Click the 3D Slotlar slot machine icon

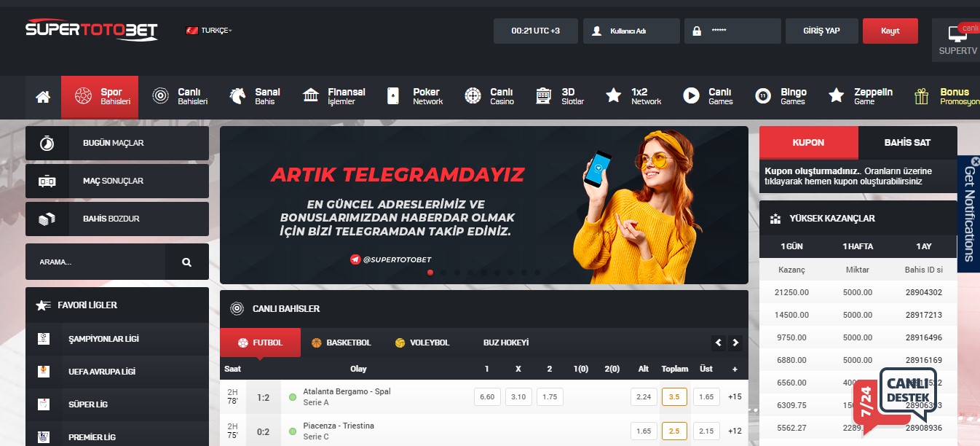pyautogui.click(x=543, y=96)
